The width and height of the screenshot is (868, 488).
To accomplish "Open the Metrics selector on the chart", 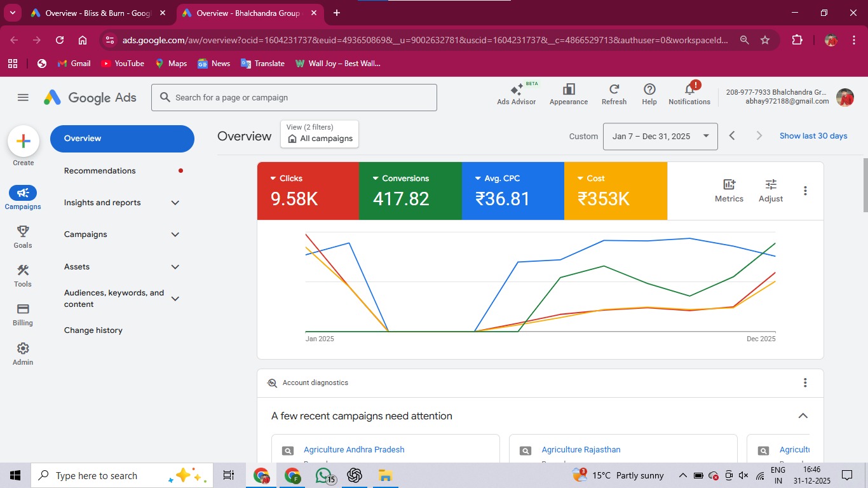I will pos(728,189).
